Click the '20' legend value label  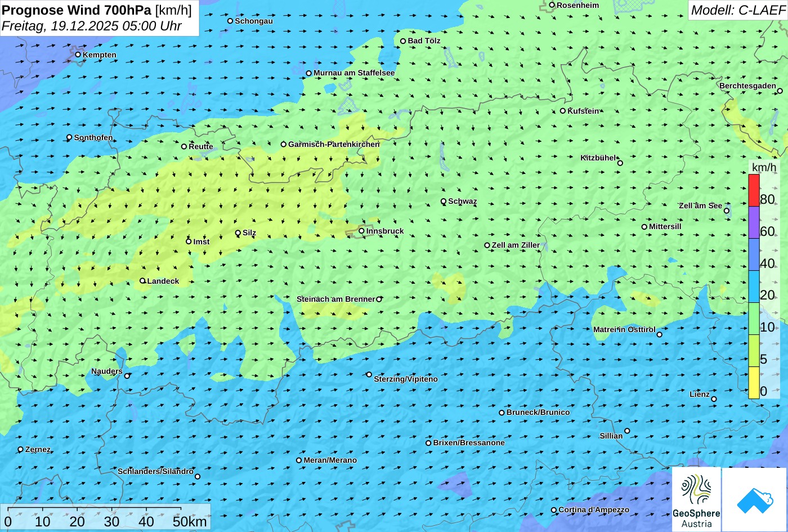[x=767, y=295]
